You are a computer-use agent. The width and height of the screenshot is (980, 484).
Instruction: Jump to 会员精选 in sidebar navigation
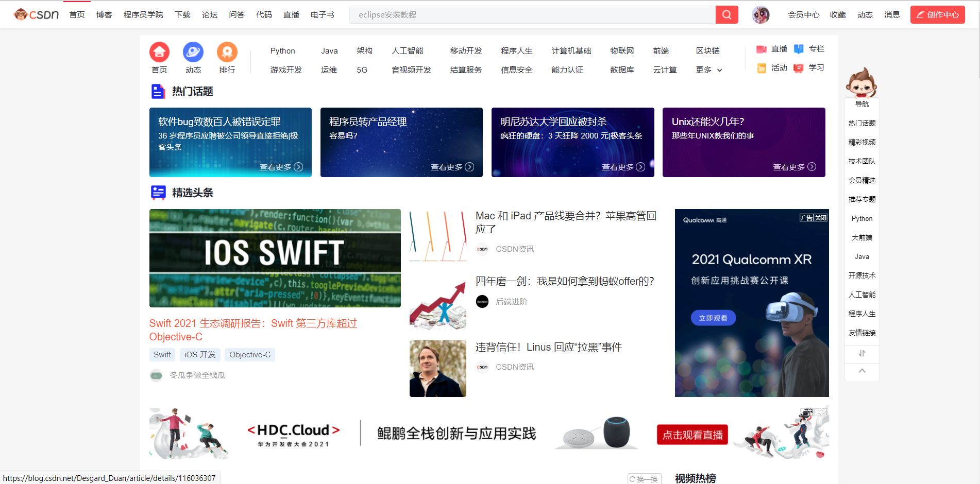pyautogui.click(x=862, y=180)
